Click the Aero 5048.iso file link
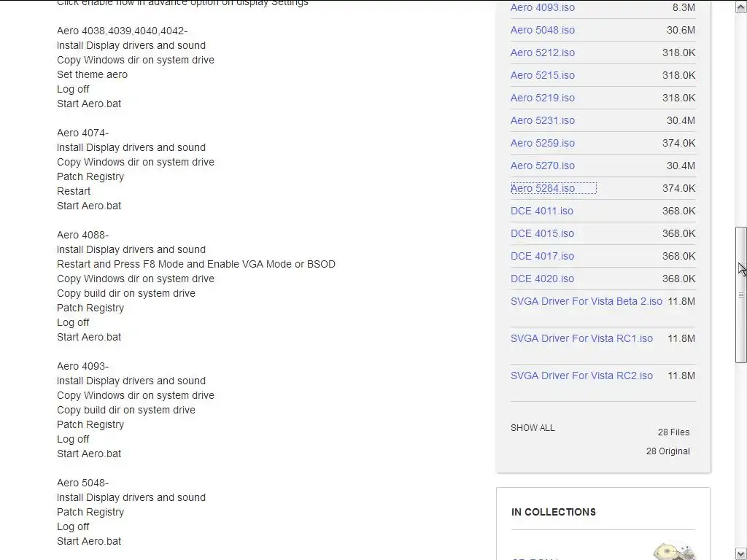Viewport: 747px width, 560px height. 542,30
